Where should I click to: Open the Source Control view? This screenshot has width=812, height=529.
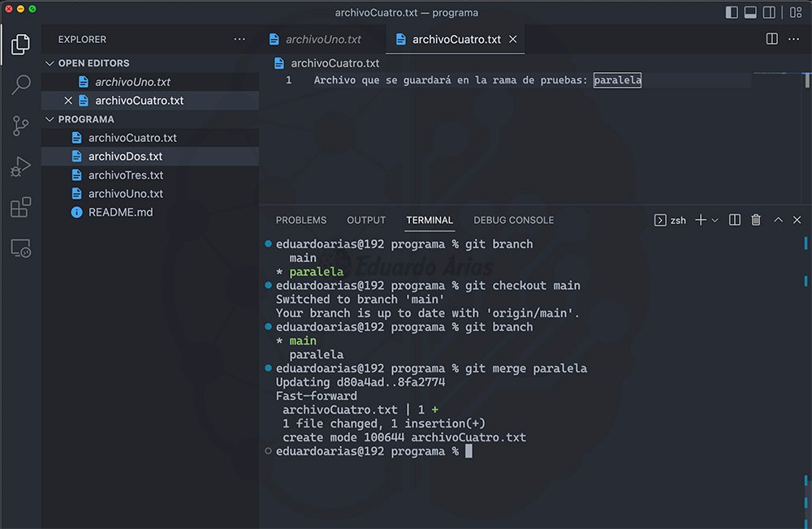[x=20, y=126]
